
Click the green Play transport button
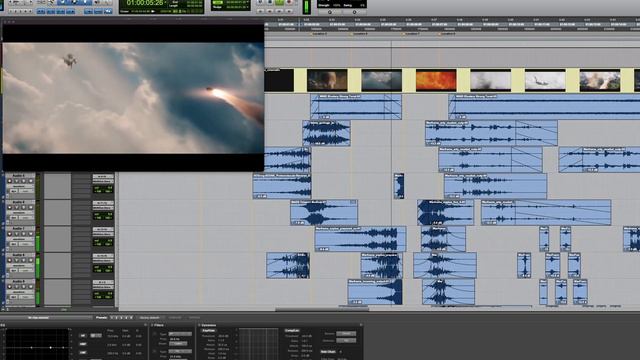click(280, 3)
